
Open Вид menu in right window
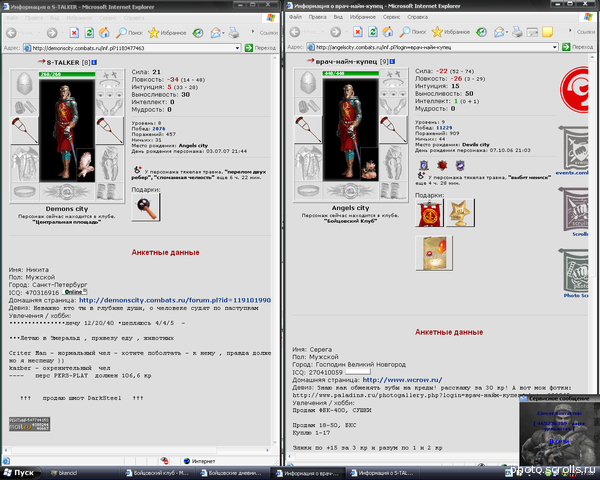pyautogui.click(x=338, y=17)
